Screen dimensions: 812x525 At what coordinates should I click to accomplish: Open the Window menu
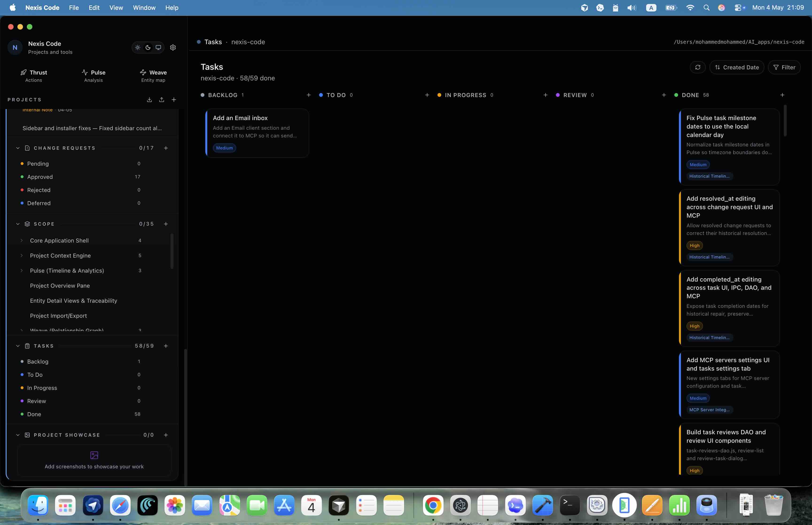tap(144, 8)
